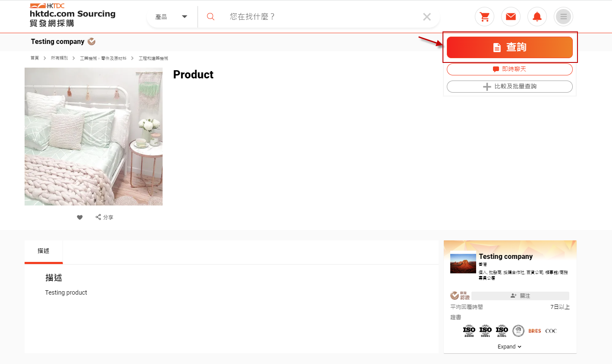
Task: Expand the supplier card details
Action: [x=510, y=347]
